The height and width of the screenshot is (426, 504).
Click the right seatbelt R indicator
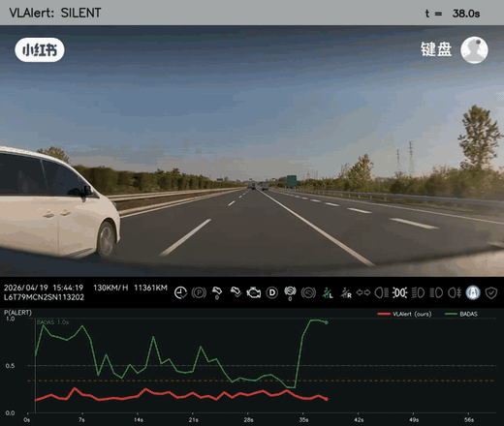tap(346, 292)
